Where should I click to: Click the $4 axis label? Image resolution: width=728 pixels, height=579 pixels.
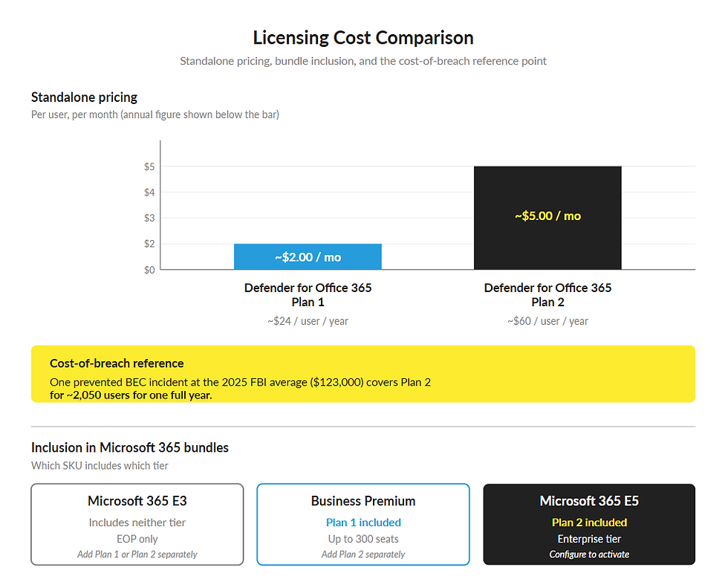click(149, 192)
